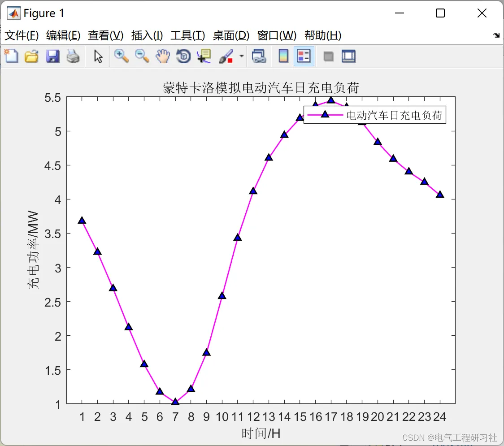
Task: Expand the brush color dropdown arrow
Action: 241,56
